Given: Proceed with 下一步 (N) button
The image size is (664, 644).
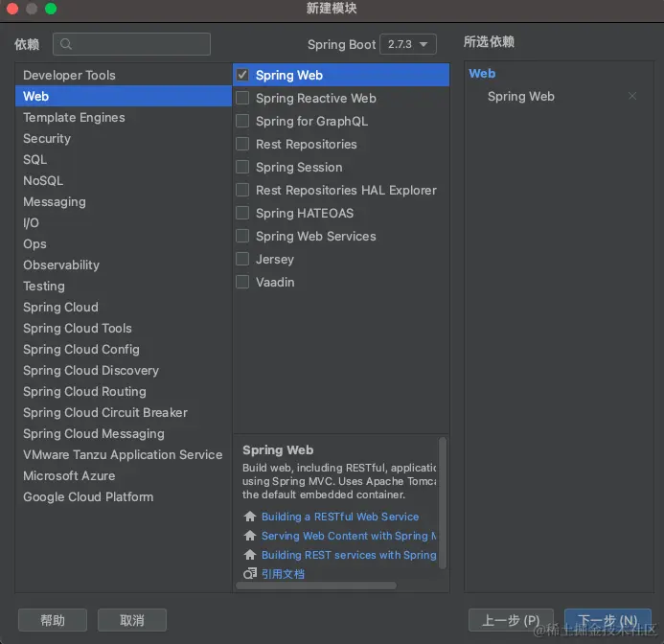Looking at the screenshot, I should point(607,620).
